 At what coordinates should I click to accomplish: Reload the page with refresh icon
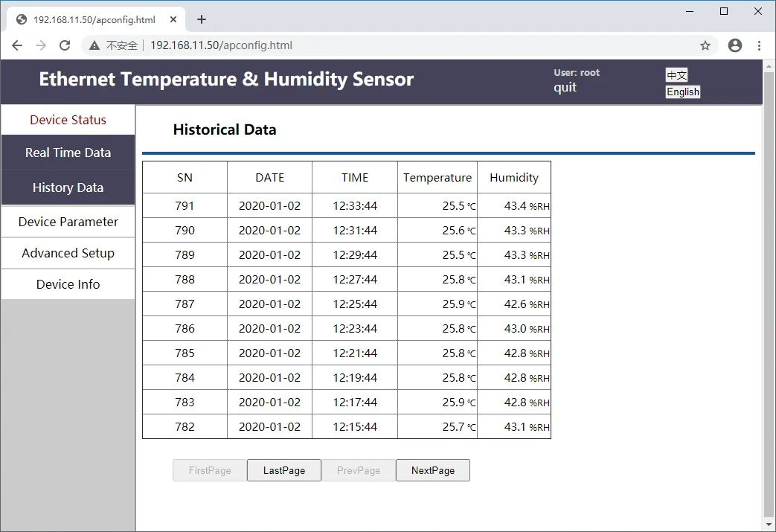[x=65, y=45]
